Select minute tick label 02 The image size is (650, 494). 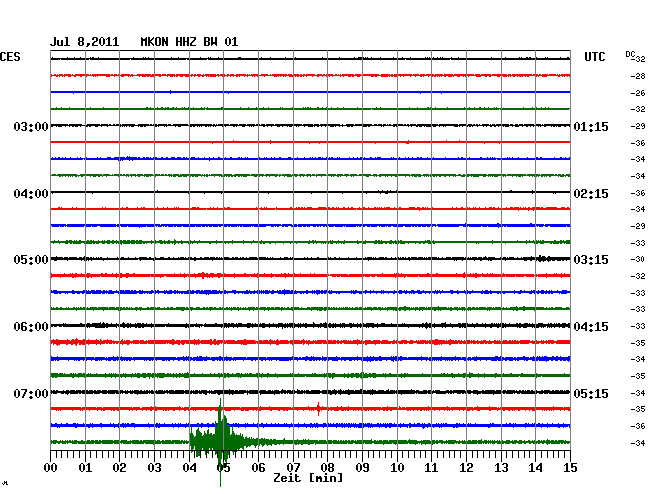pyautogui.click(x=119, y=468)
